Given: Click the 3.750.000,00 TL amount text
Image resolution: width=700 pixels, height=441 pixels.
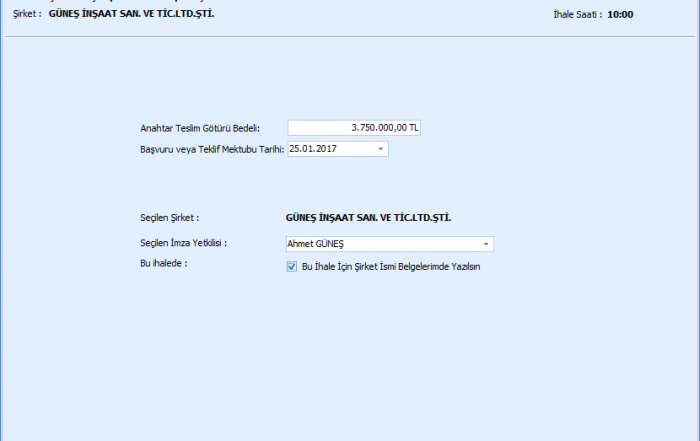Looking at the screenshot, I should point(385,128).
